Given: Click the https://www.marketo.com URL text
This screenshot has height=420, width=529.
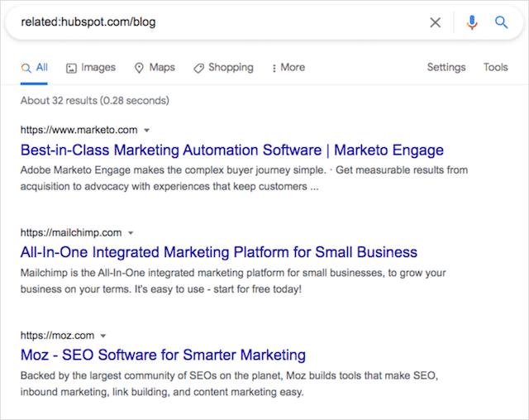Looking at the screenshot, I should pyautogui.click(x=79, y=131).
